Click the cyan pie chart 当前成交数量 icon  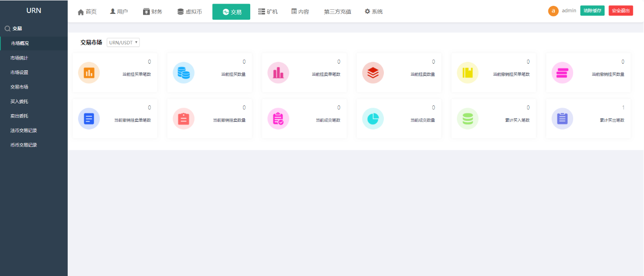[x=373, y=119]
